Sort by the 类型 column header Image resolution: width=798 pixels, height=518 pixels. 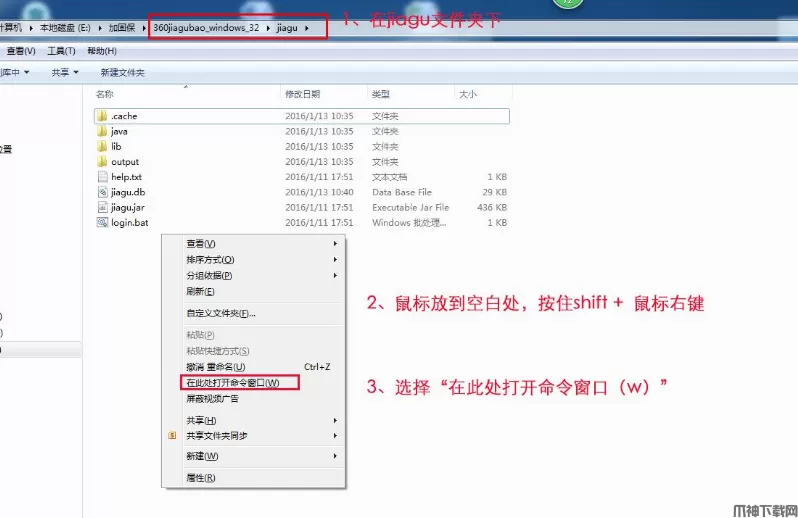[x=380, y=94]
